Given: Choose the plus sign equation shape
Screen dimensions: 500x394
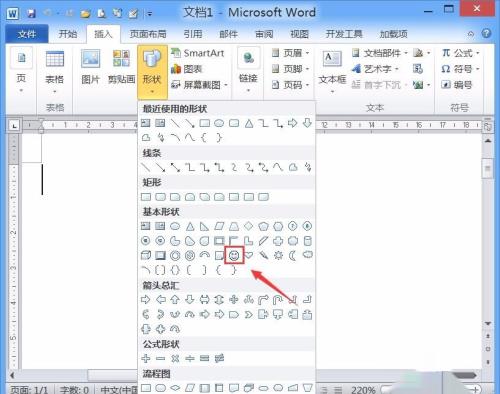Looking at the screenshot, I should [146, 359].
